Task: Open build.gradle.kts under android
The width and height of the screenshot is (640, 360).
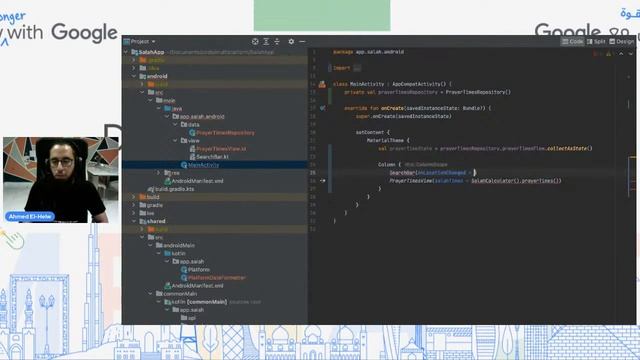Action: [x=171, y=189]
